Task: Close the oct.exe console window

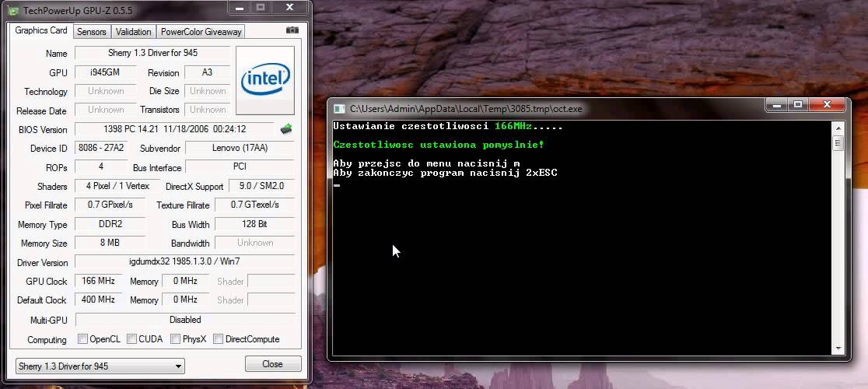Action: coord(827,104)
